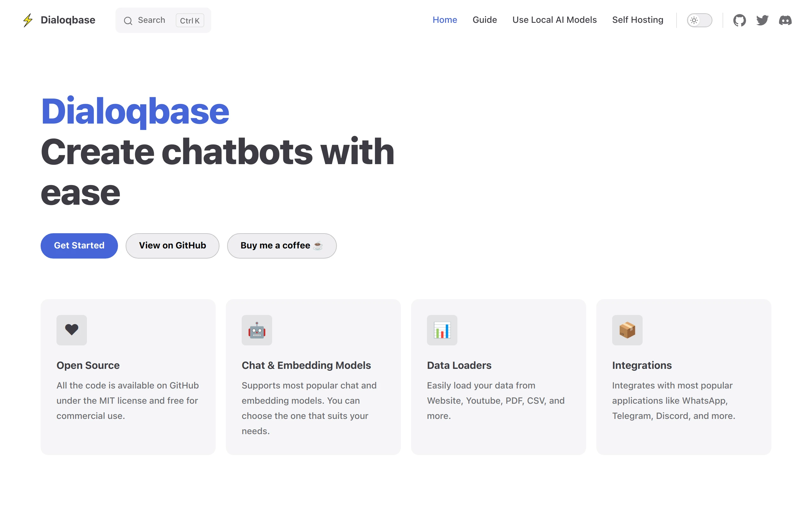812x507 pixels.
Task: Click the robot icon on Chat & Embedding Models card
Action: coord(257,330)
